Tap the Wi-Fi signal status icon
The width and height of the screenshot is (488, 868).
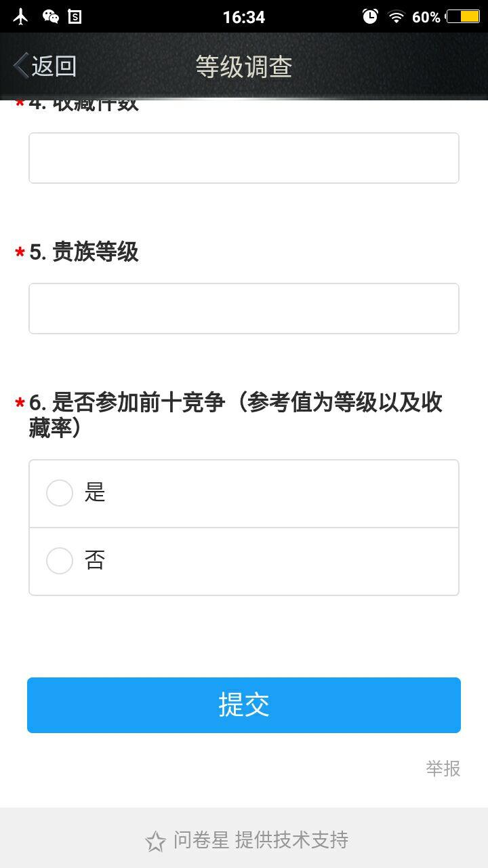pyautogui.click(x=396, y=17)
